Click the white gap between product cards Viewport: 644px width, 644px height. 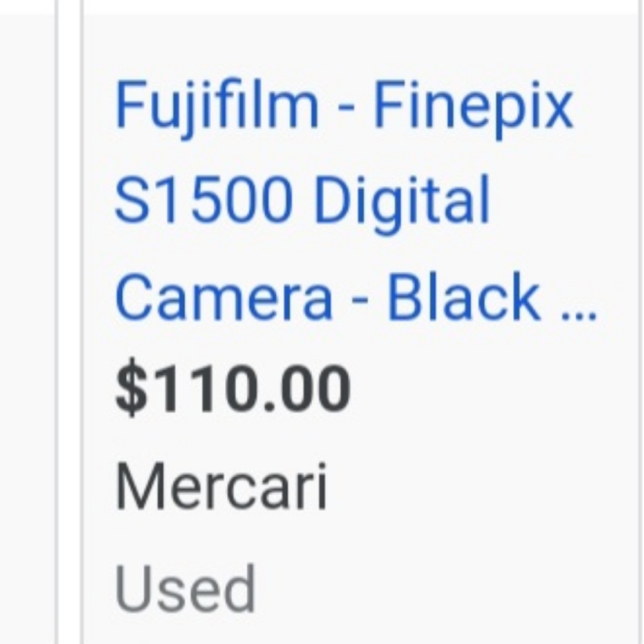click(69, 328)
